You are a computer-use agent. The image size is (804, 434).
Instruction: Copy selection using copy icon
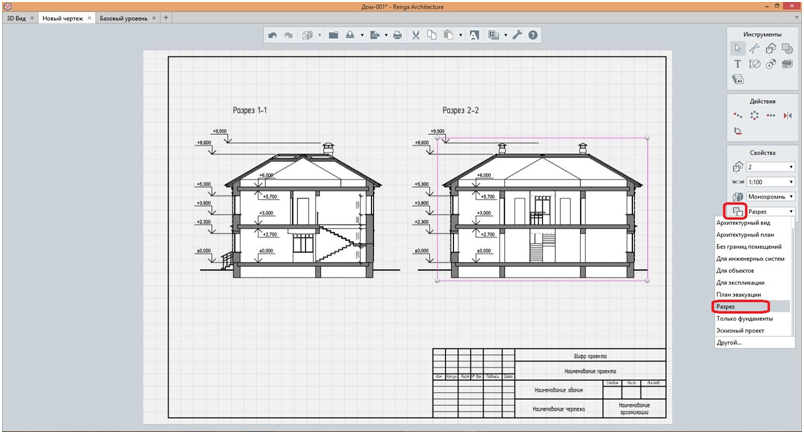click(432, 35)
